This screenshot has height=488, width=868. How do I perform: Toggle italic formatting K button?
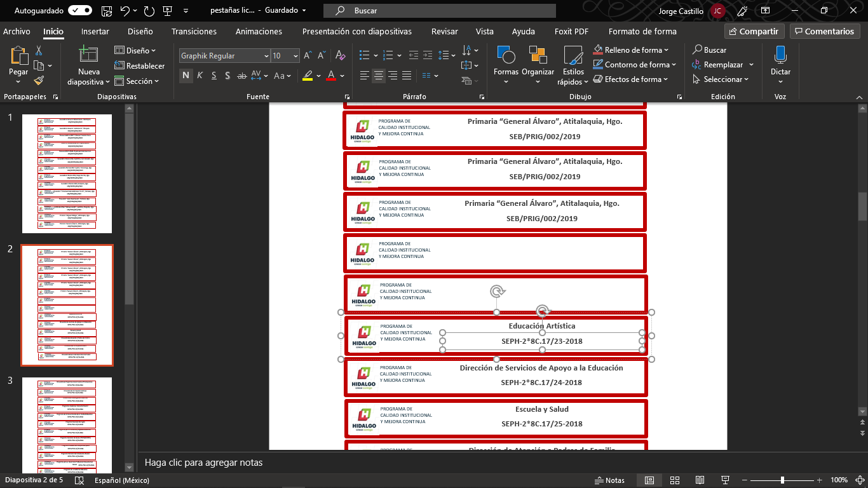click(200, 76)
